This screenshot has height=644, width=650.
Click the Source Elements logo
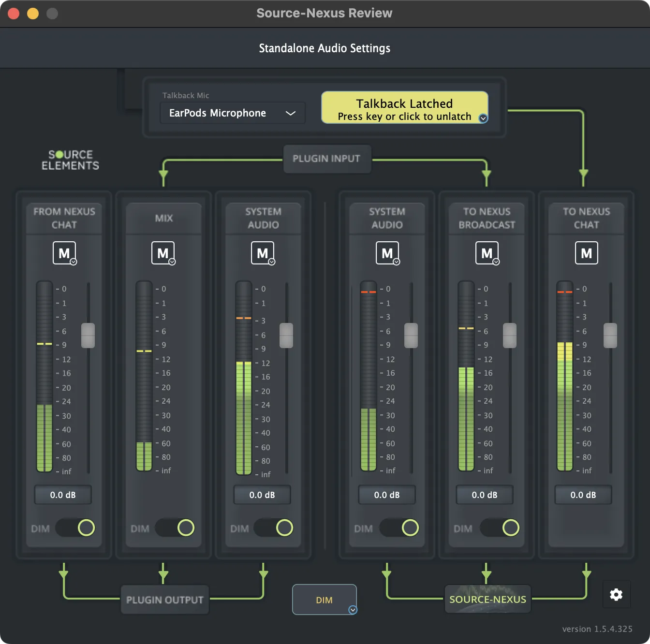[x=70, y=160]
